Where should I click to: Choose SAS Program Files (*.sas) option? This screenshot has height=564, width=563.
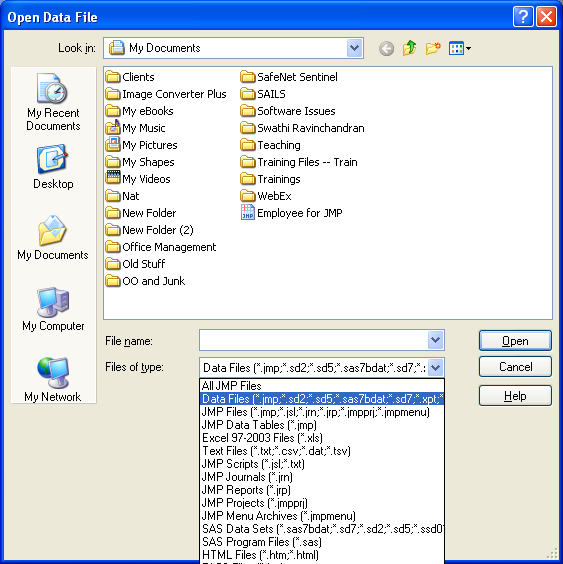[322, 542]
